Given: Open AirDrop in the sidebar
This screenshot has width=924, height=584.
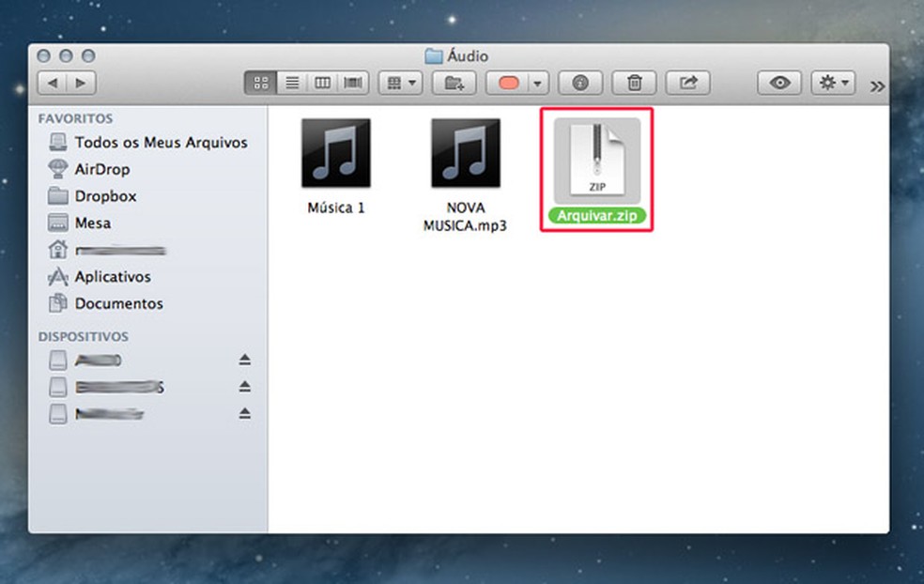Looking at the screenshot, I should pos(148,169).
